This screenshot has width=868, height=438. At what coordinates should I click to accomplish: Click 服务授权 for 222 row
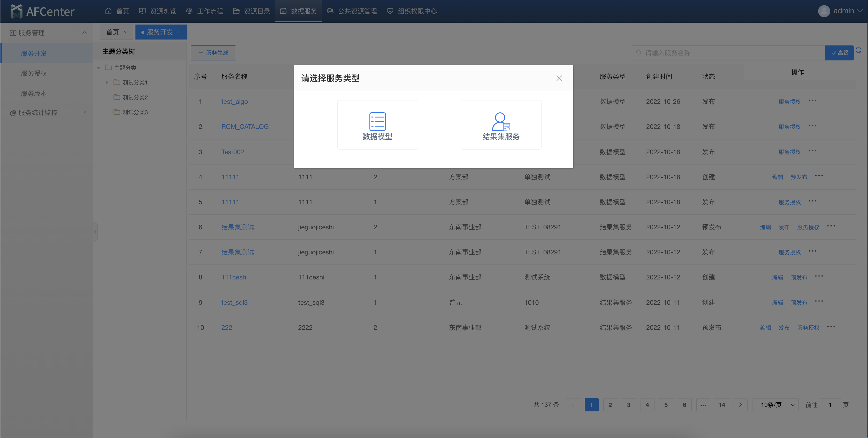click(x=808, y=328)
